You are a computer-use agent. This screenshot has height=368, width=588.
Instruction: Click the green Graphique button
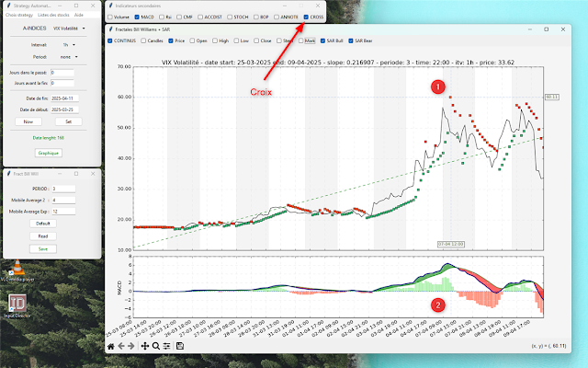pos(48,153)
